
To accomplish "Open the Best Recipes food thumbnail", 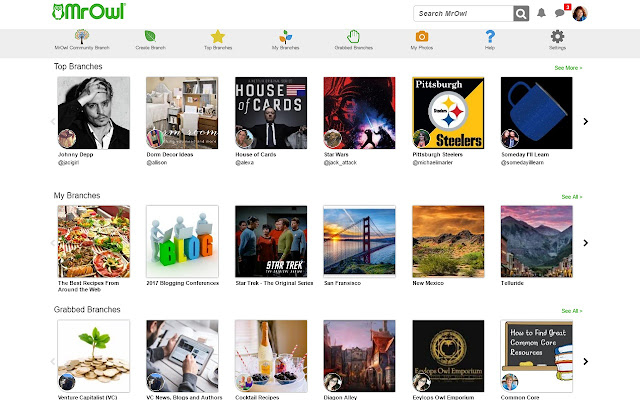I will tap(93, 242).
